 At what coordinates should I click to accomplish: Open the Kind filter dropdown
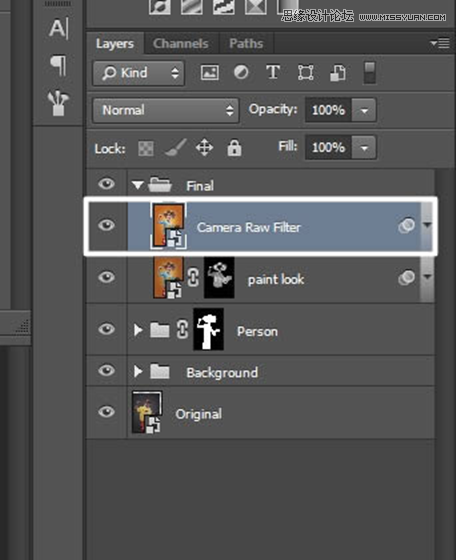(139, 73)
